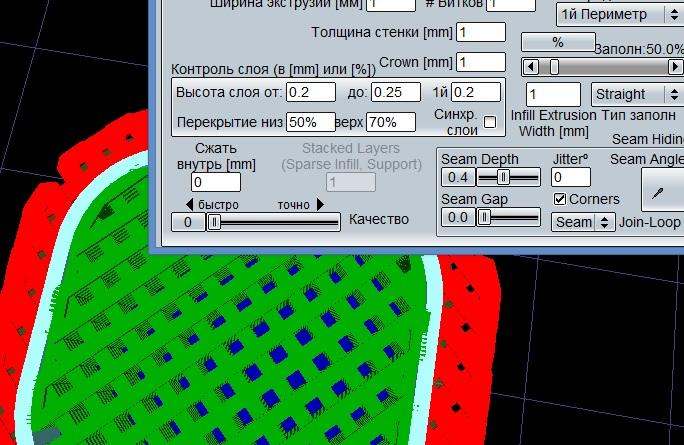Screen dimensions: 684x445
Task: Click the infill scrollbar right arrow
Action: pyautogui.click(x=675, y=67)
